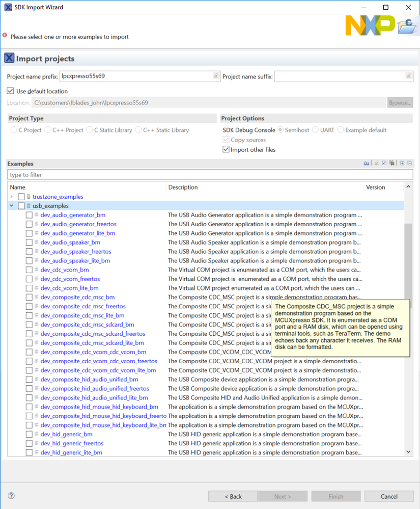Click the icon next to dev_hid_generic_bm
This screenshot has height=509, width=420.
pyautogui.click(x=37, y=434)
